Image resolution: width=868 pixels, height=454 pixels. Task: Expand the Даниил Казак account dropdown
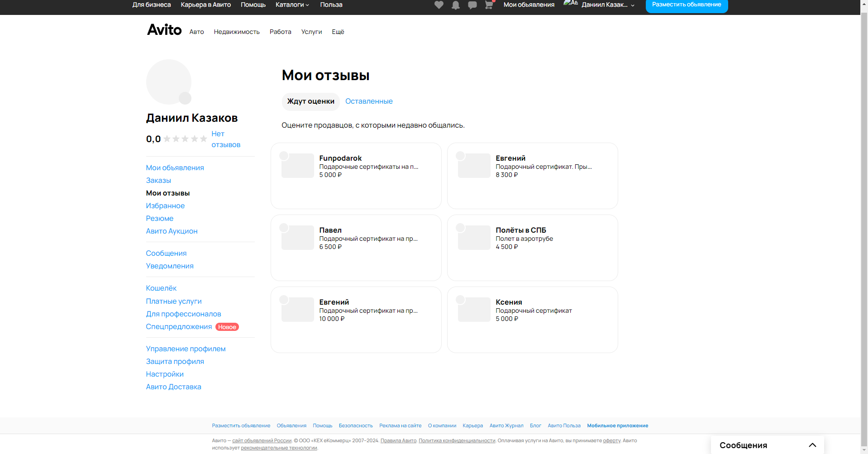click(x=608, y=5)
